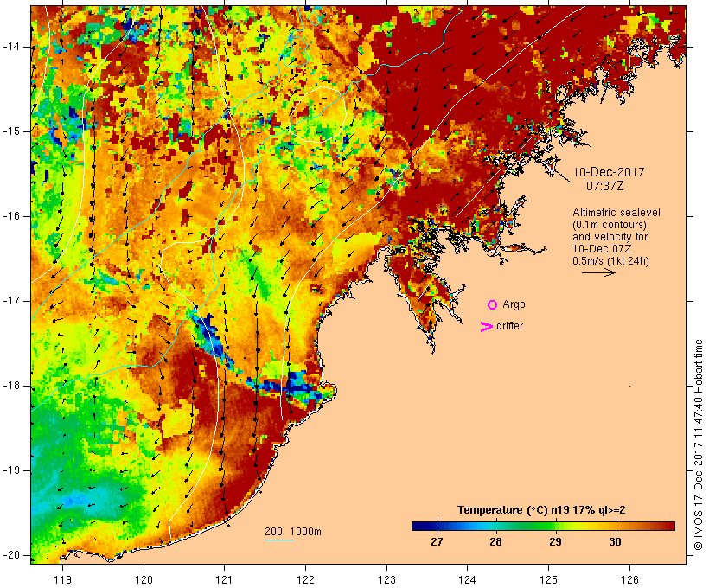709x588 pixels.
Task: Click the 'drifter' legend label
Action: 509,326
